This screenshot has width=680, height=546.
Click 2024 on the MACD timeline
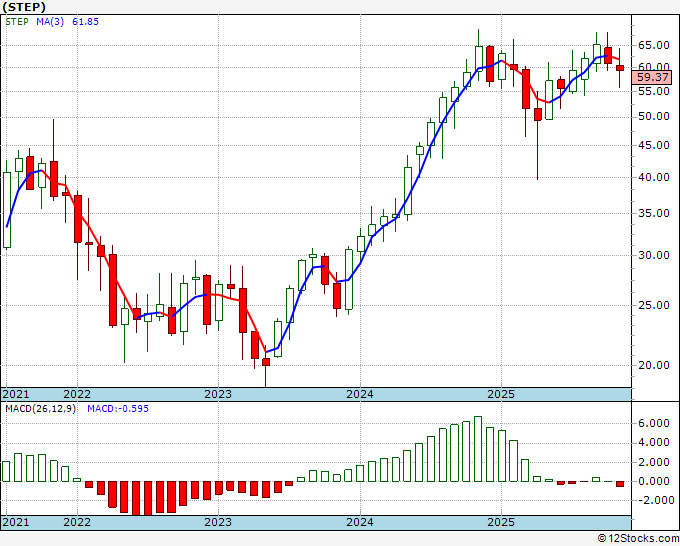[x=360, y=522]
